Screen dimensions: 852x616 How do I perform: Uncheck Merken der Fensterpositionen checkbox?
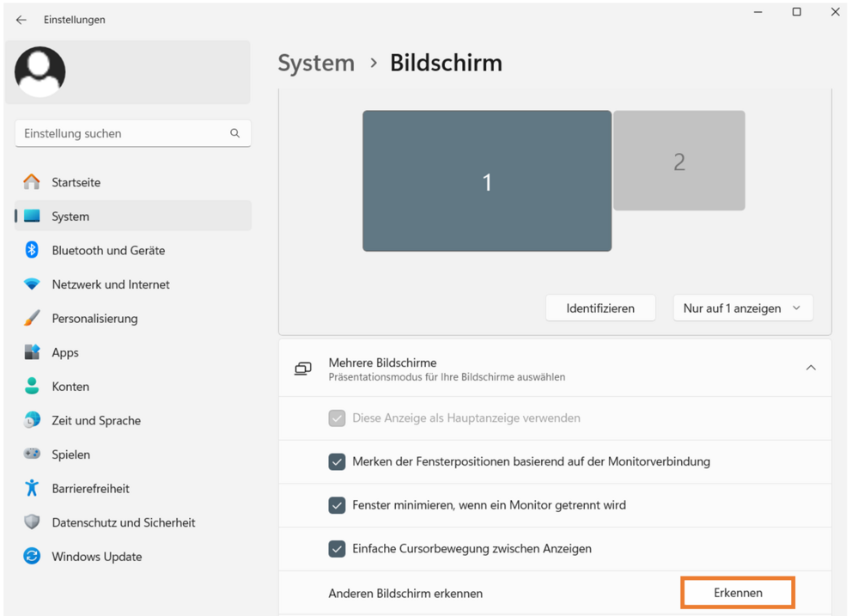point(337,461)
